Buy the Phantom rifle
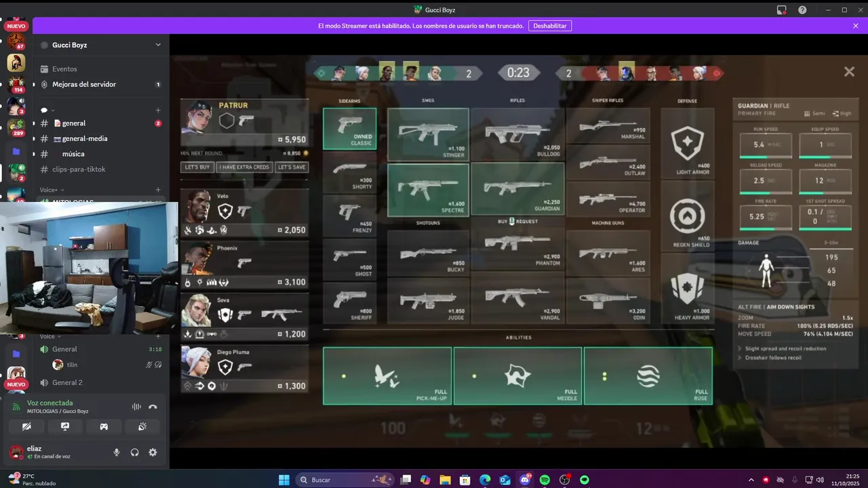 (518, 249)
